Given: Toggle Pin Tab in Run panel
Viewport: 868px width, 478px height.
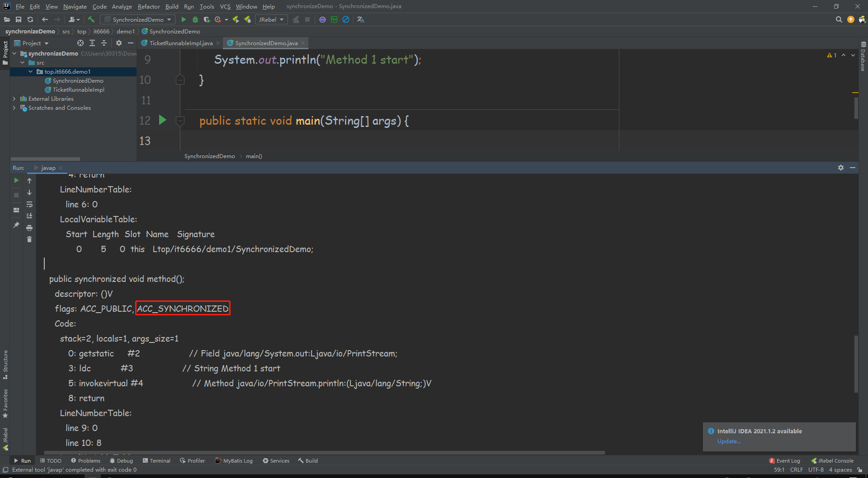Looking at the screenshot, I should point(16,225).
